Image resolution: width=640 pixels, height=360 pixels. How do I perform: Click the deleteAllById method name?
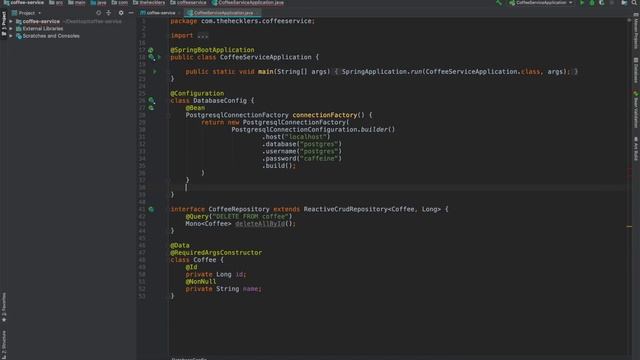click(260, 223)
